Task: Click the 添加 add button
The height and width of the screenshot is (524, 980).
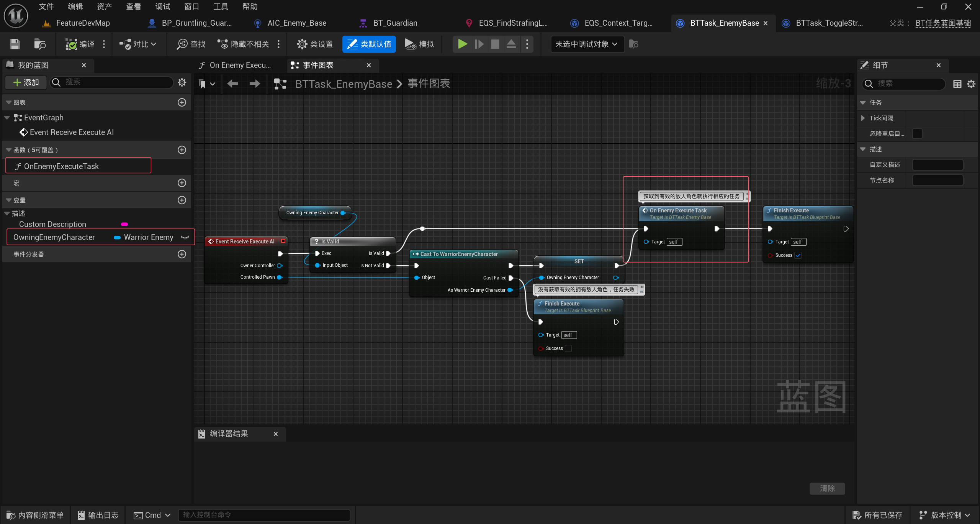Action: coord(26,82)
